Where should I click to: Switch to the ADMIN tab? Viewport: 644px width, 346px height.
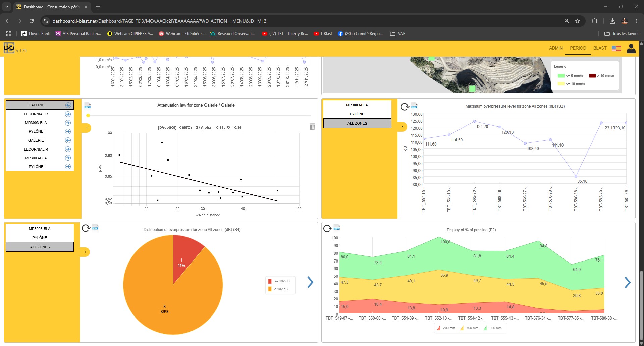click(556, 48)
